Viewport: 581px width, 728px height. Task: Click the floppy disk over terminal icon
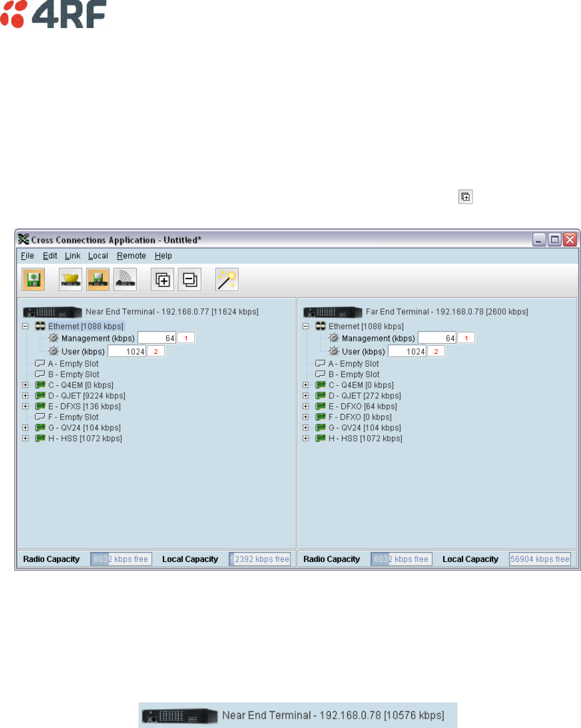[x=98, y=280]
